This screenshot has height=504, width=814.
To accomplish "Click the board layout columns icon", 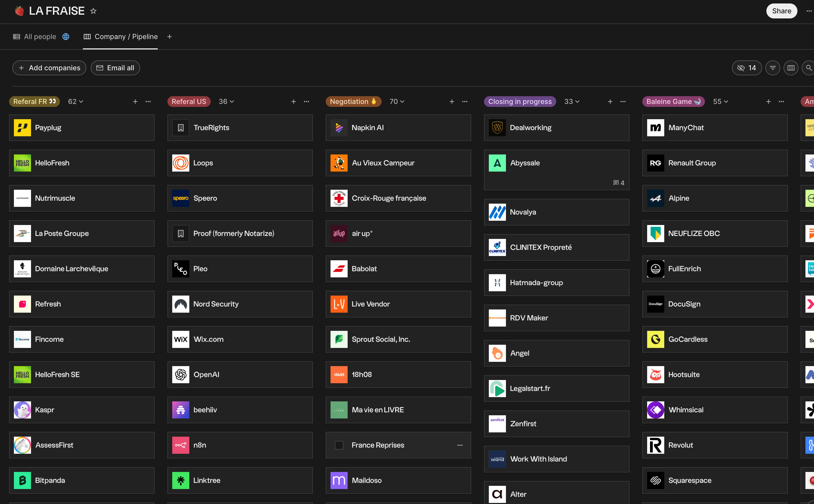I will point(791,68).
